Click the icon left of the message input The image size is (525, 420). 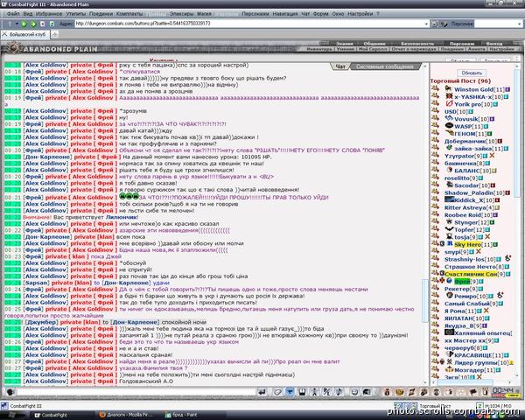[x=10, y=391]
